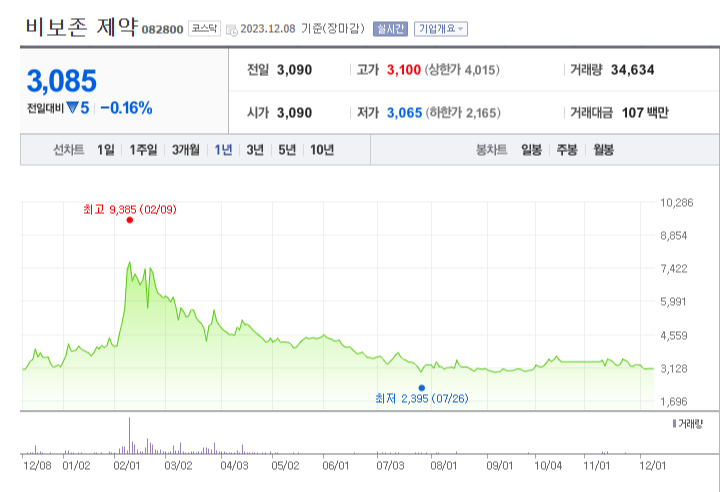The image size is (720, 492).
Task: Click the 3,128 y-axis label
Action: pos(674,368)
